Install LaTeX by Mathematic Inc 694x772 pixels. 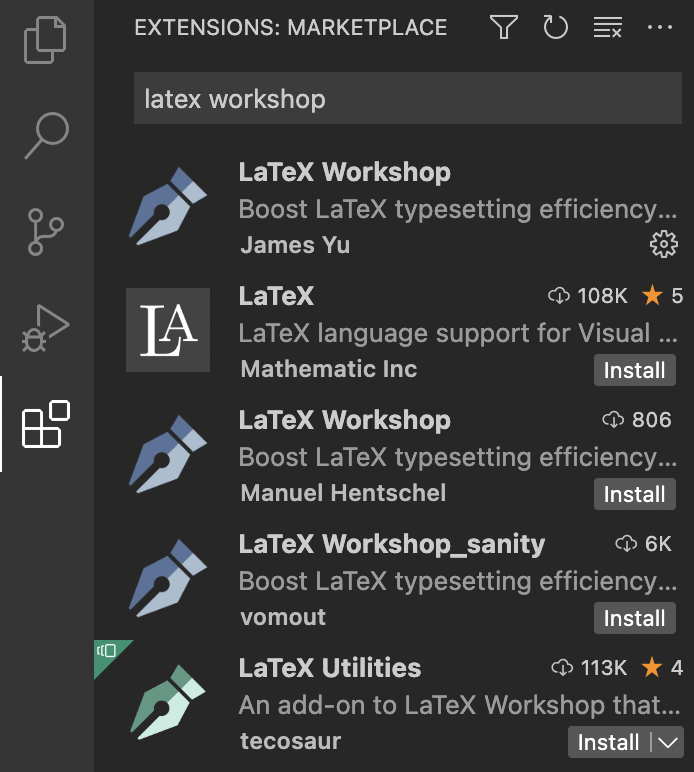(634, 370)
